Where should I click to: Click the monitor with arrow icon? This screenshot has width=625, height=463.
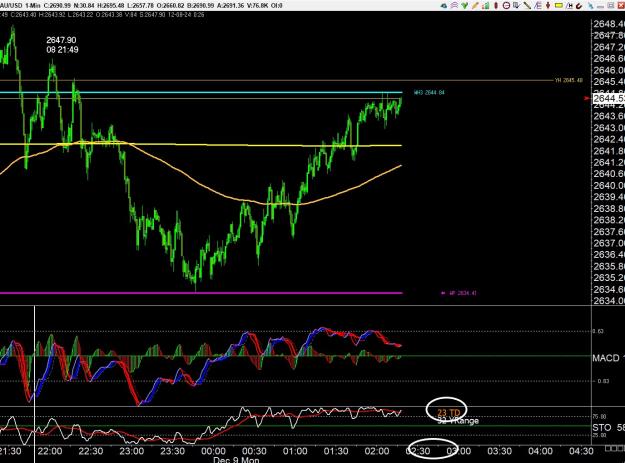517,6
